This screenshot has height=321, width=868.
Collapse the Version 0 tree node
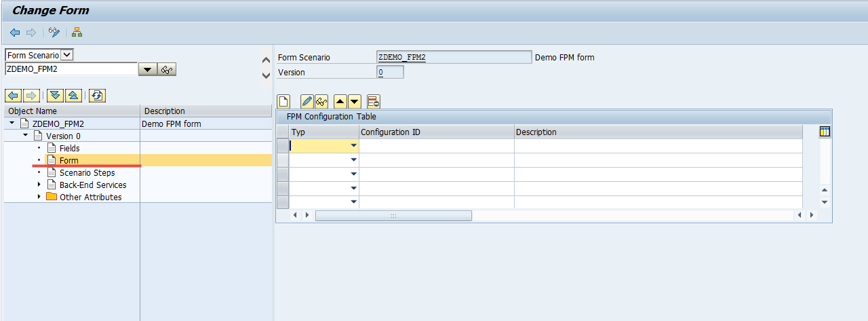[x=26, y=136]
